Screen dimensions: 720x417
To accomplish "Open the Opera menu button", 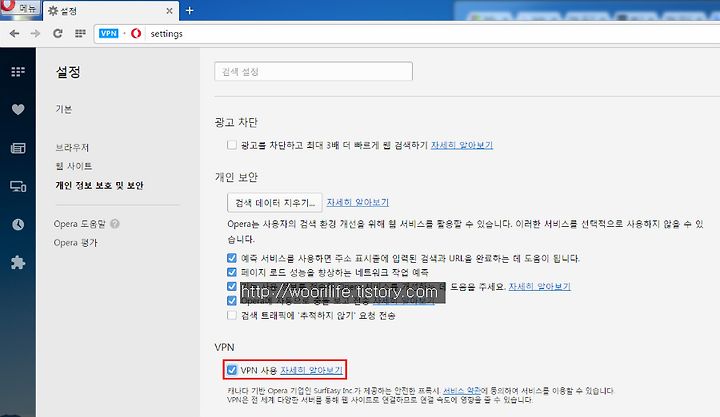I will (19, 8).
